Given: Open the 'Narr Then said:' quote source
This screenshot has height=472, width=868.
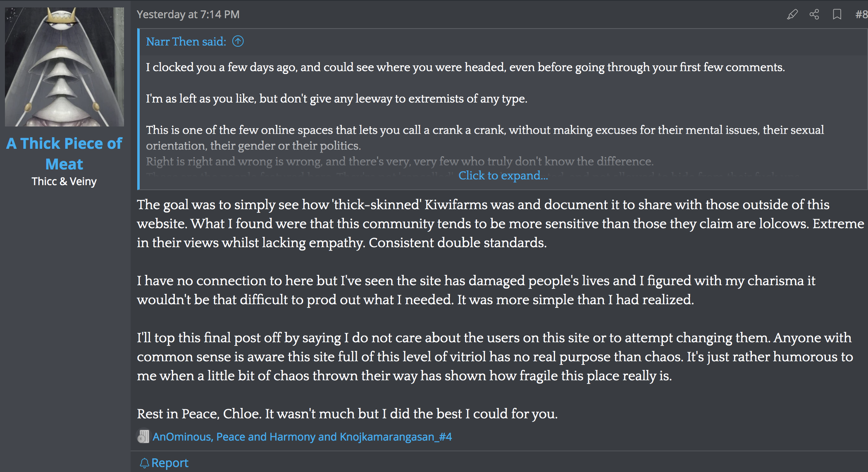Looking at the screenshot, I should (186, 41).
